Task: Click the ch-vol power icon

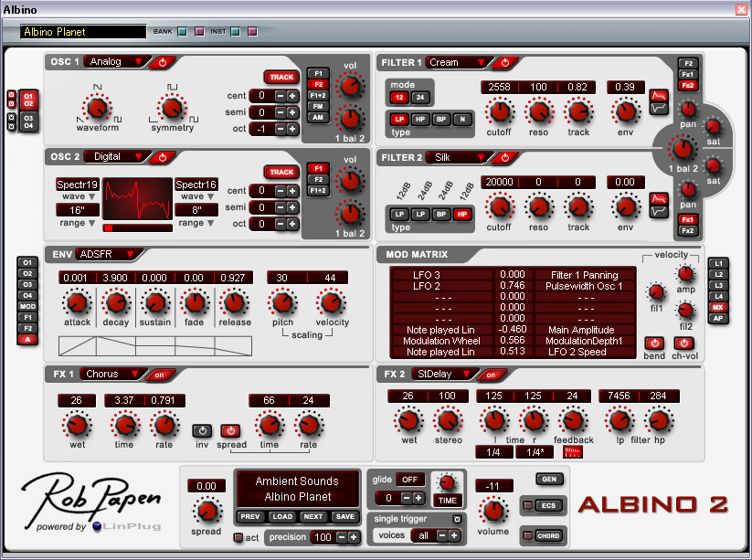Action: [x=683, y=343]
